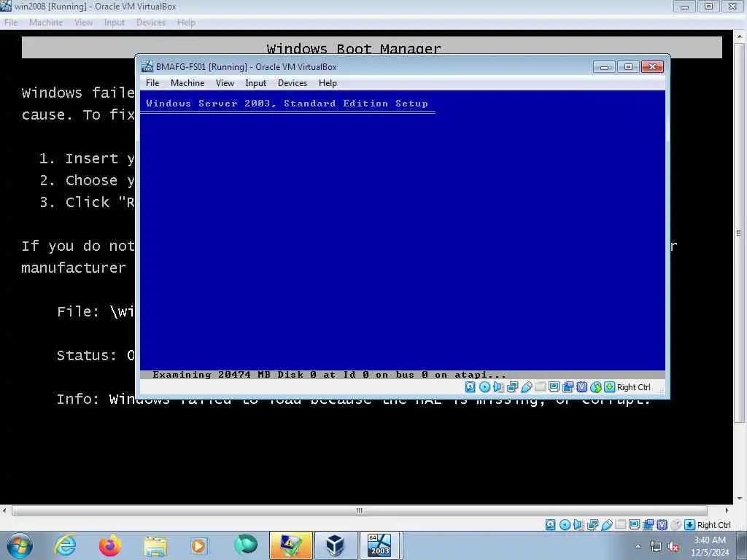This screenshot has width=747, height=560.
Task: Click muted volume tray icon
Action: [x=673, y=547]
